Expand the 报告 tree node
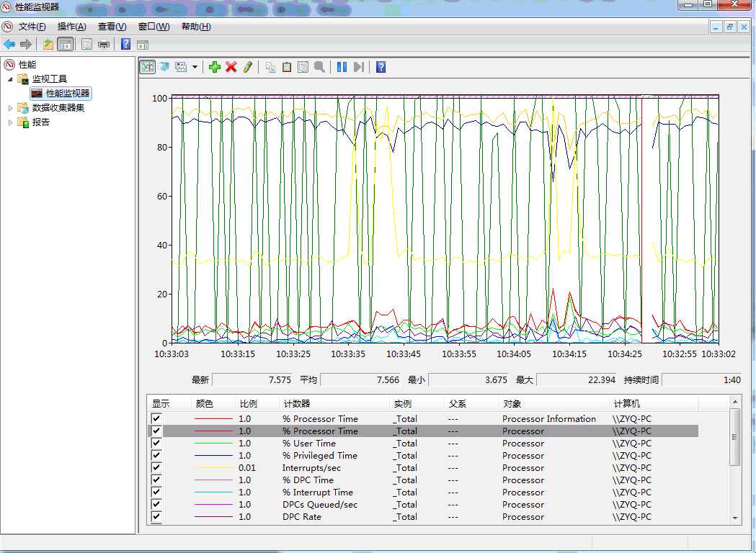 point(10,122)
